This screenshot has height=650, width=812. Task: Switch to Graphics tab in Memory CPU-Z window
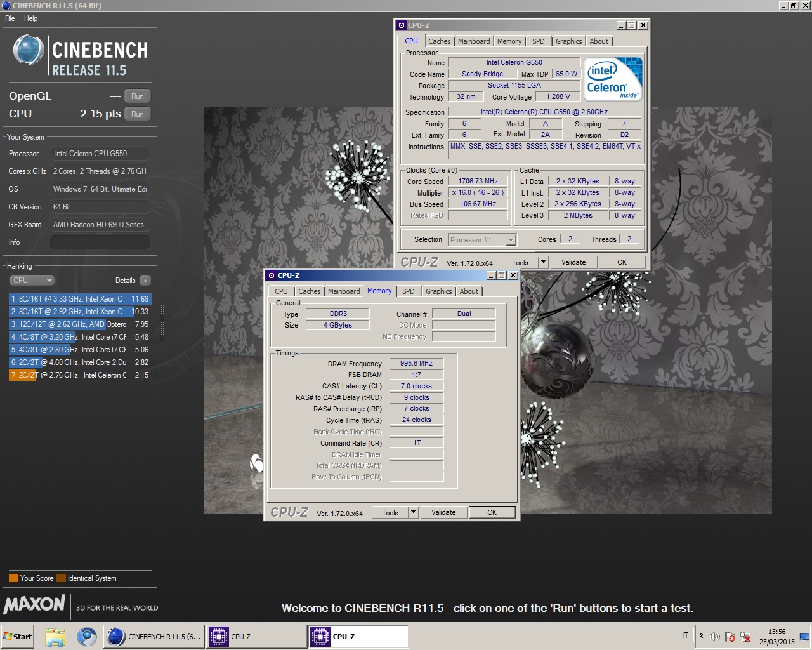(x=439, y=291)
